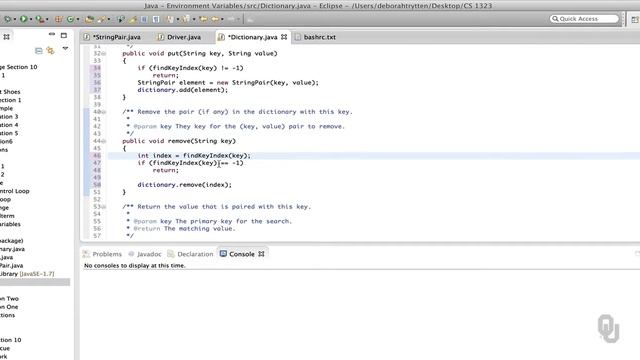640x360 pixels.
Task: Click the Open Perspective icon near Quick Access
Action: 635,19
